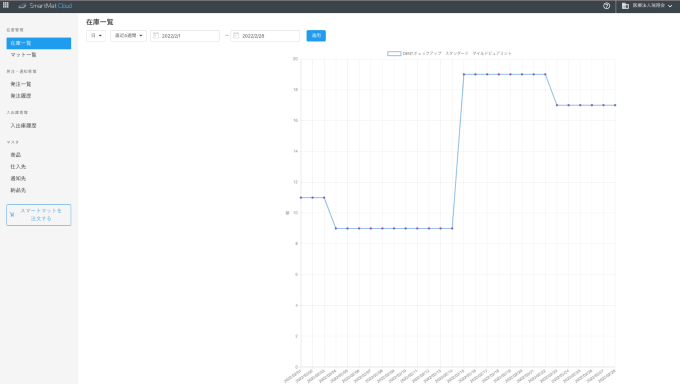The image size is (680, 384).
Task: Open the 日 unit dropdown
Action: (x=96, y=36)
